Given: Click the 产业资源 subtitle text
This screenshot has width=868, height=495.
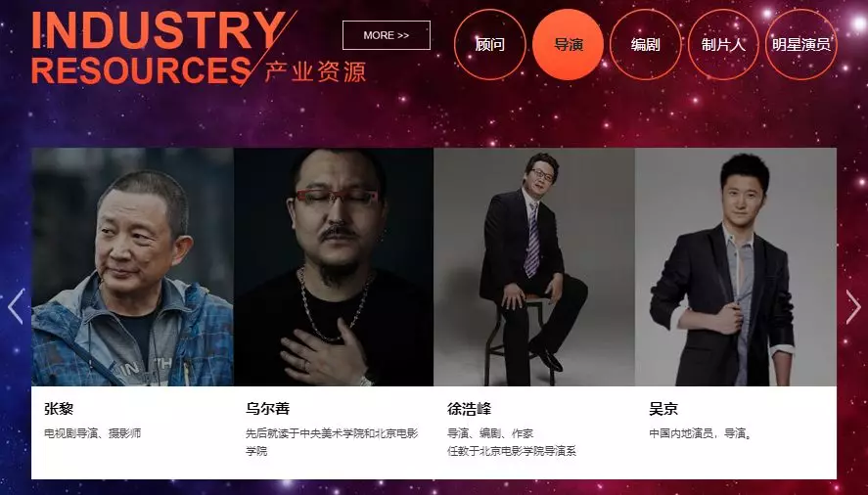Looking at the screenshot, I should 315,72.
